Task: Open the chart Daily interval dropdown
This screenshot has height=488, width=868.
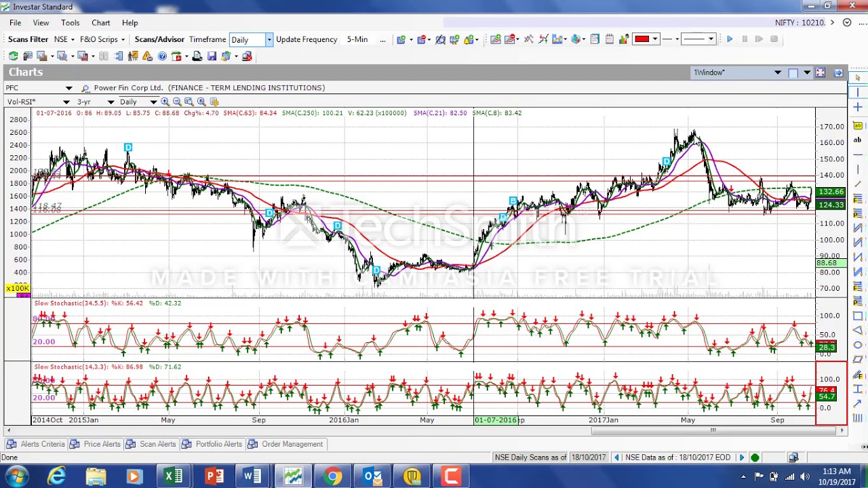Action: click(x=153, y=102)
